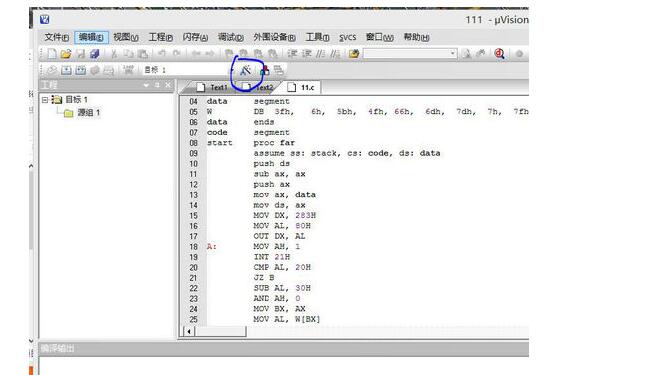
Task: Save all open files
Action: point(95,53)
